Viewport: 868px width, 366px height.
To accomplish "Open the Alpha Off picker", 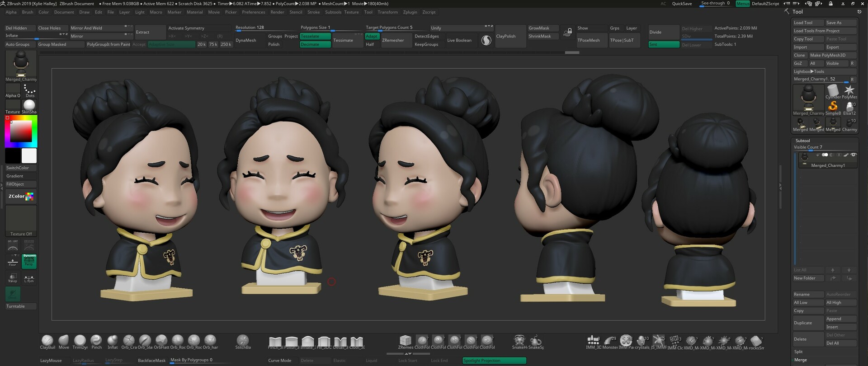I will (13, 90).
